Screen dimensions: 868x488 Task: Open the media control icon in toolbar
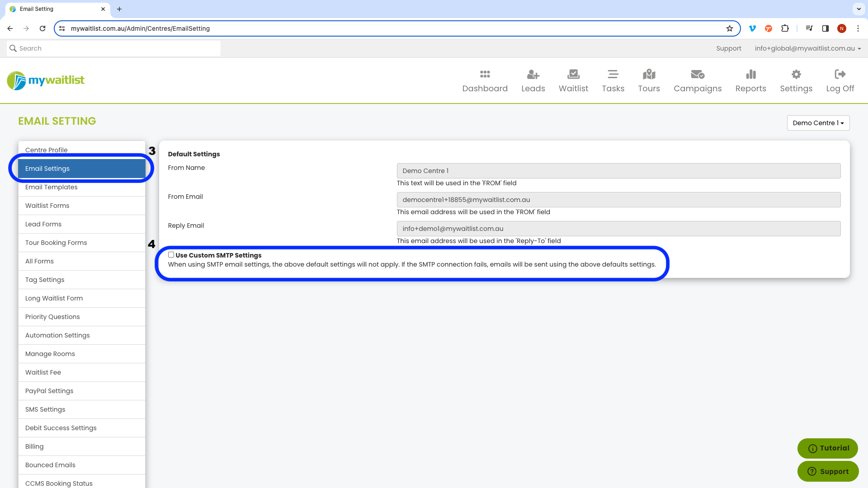809,28
